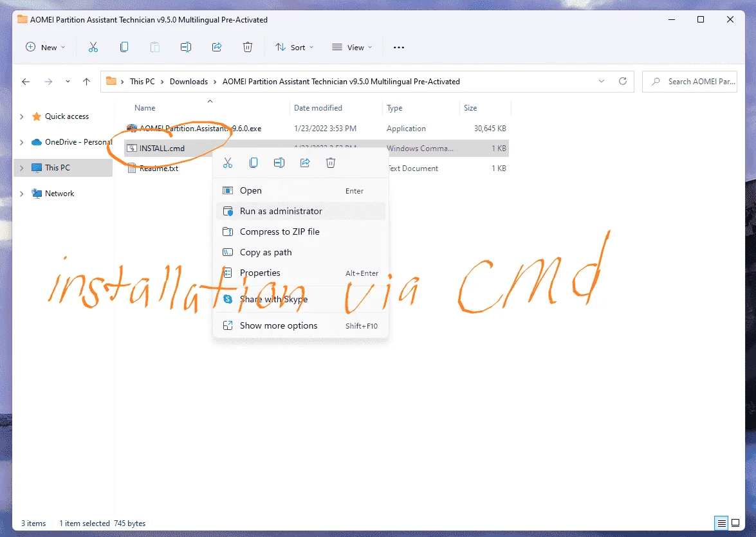Select Open in the context menu
The image size is (756, 537).
point(300,190)
